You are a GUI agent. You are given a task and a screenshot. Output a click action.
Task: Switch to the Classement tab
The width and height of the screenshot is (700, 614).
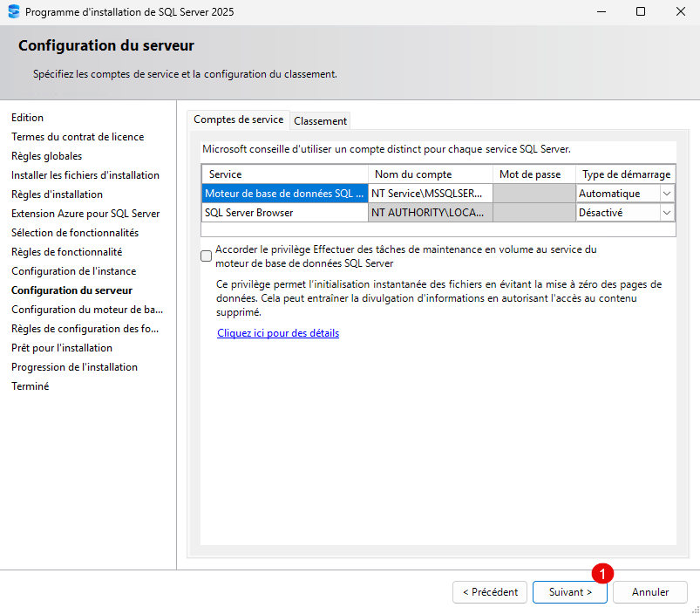point(320,121)
